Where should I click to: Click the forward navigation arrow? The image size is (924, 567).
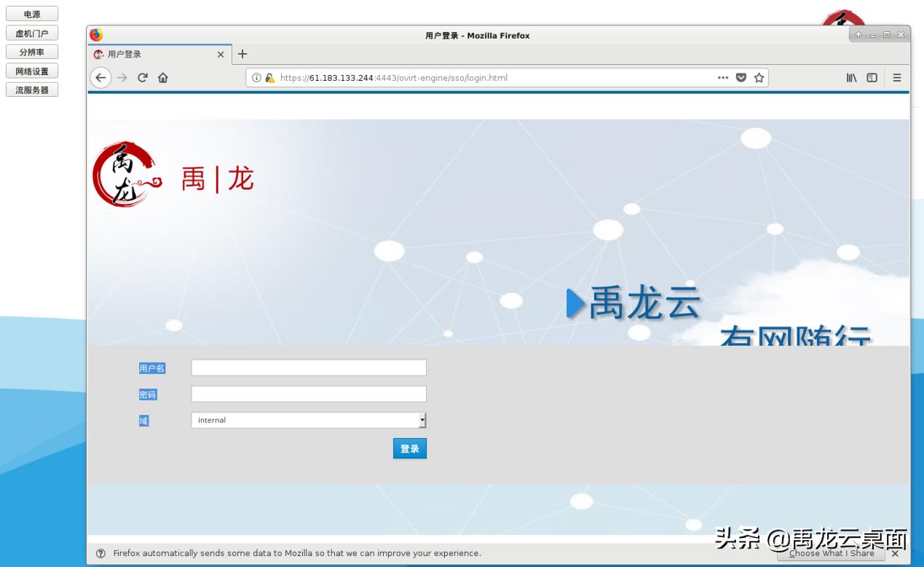[x=121, y=77]
